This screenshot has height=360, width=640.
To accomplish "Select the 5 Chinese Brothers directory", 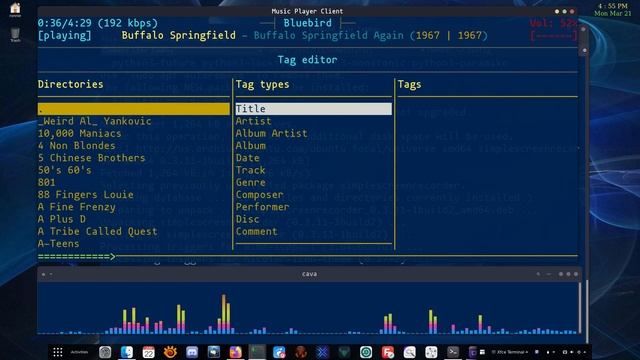I will click(91, 158).
